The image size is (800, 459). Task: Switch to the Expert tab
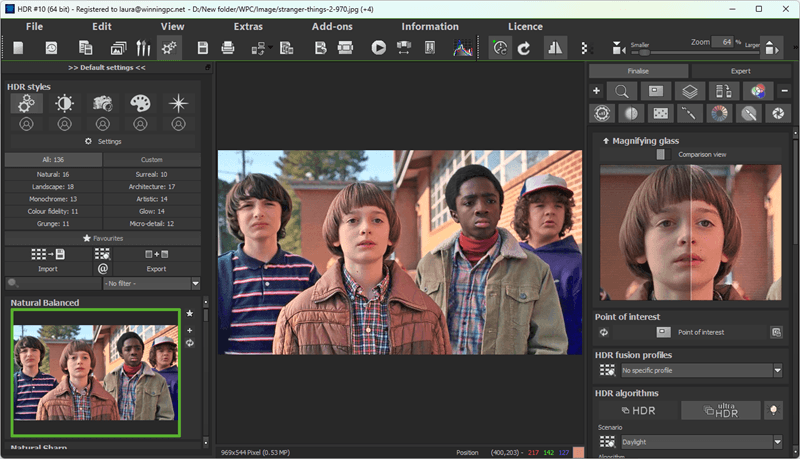[740, 71]
